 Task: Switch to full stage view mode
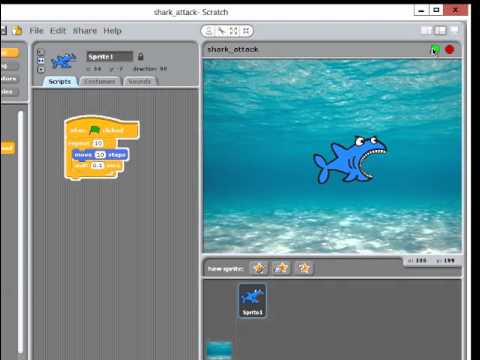pyautogui.click(x=440, y=30)
